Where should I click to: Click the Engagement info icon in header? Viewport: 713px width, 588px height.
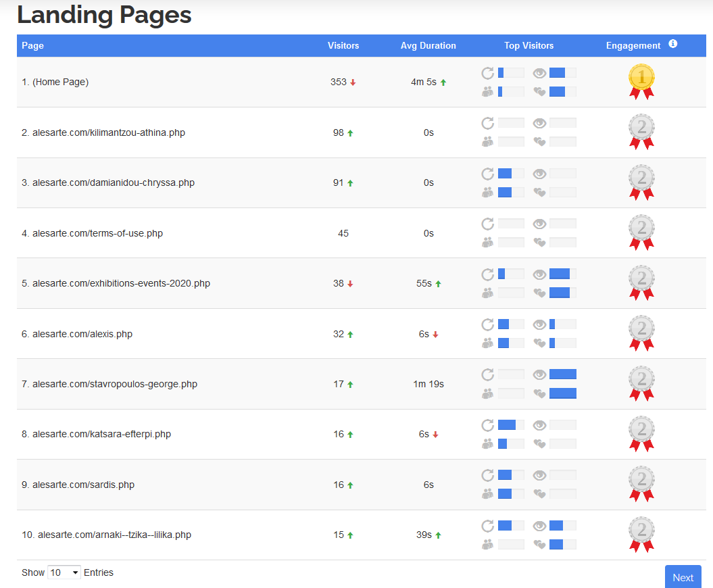click(673, 44)
